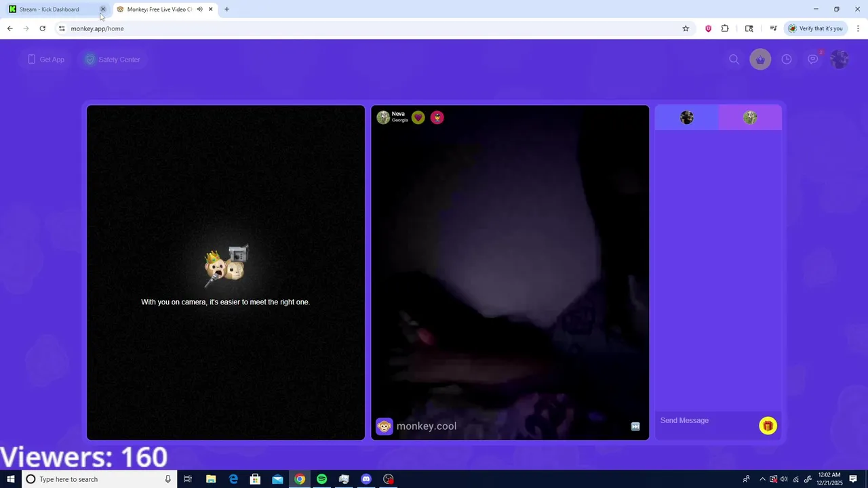Image resolution: width=868 pixels, height=488 pixels.
Task: Open the history clock icon
Action: coord(787,60)
